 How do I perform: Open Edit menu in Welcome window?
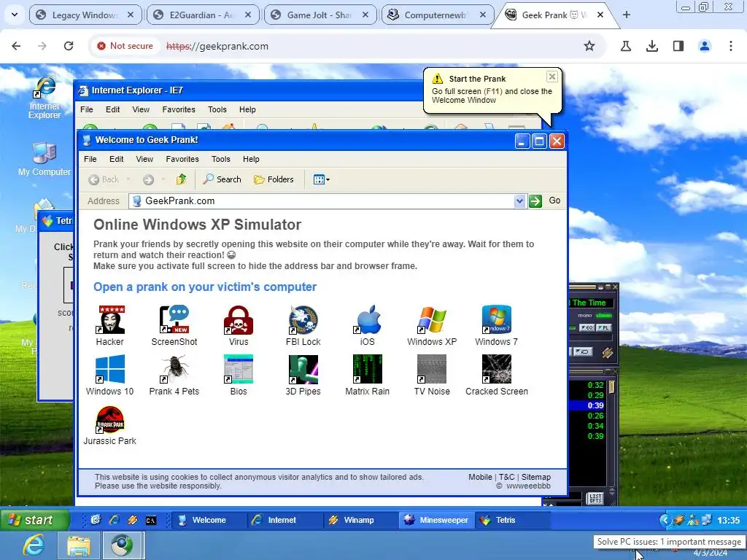click(x=116, y=159)
